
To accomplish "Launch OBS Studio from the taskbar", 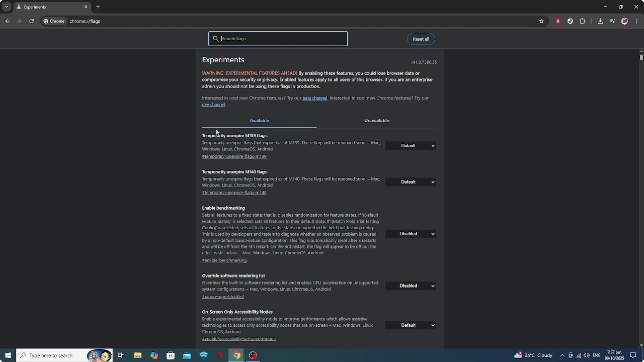I will coord(253,355).
